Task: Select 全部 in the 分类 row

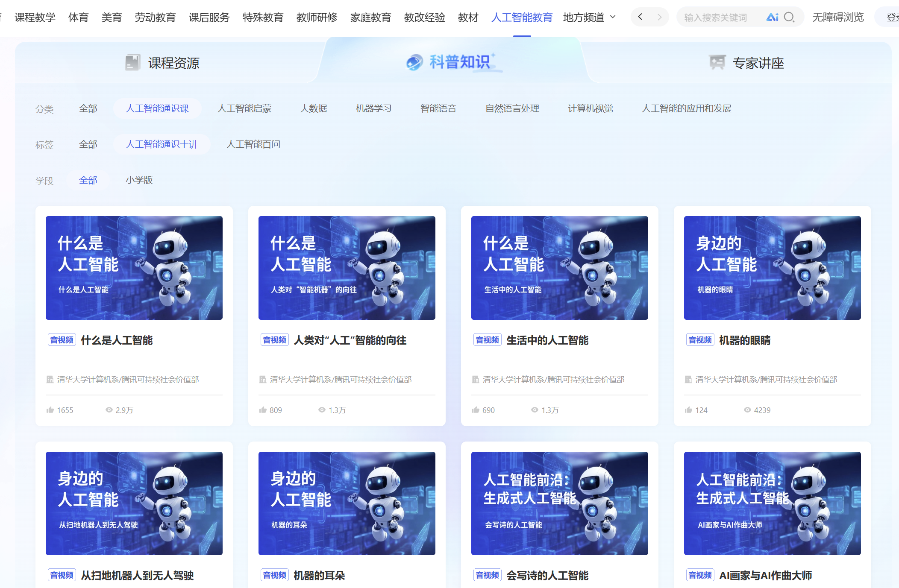Action: [88, 108]
